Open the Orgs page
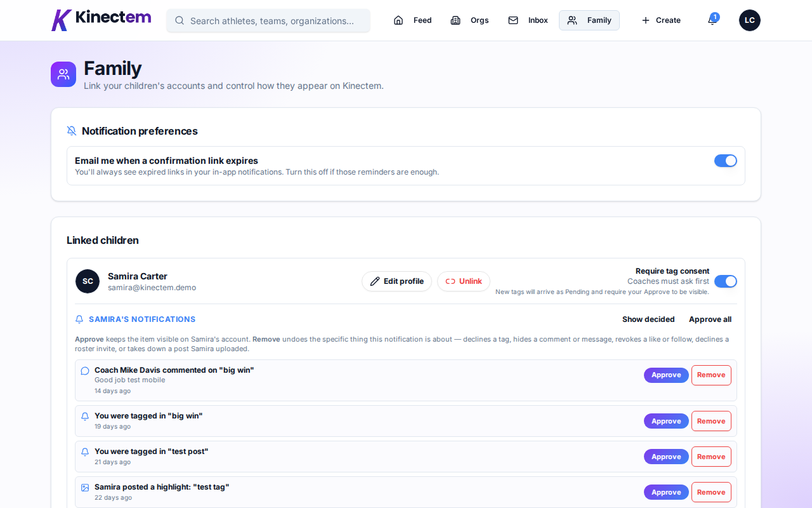The height and width of the screenshot is (508, 812). tap(469, 20)
